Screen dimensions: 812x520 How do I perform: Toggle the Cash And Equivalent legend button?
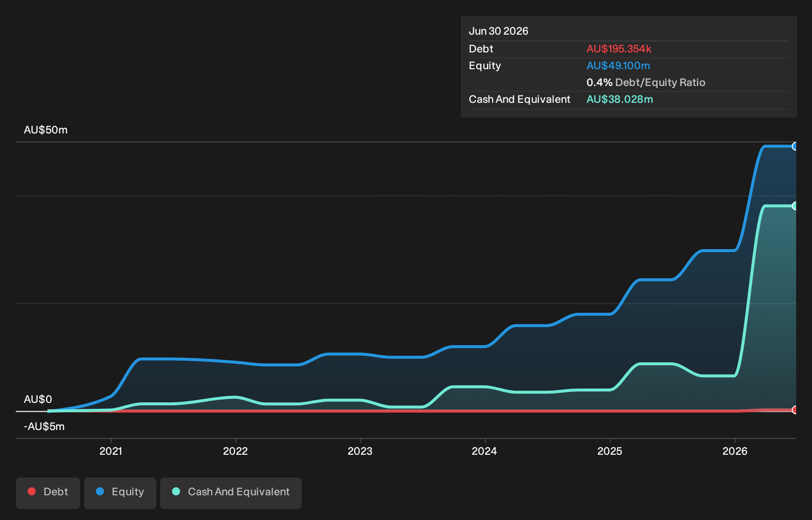231,493
